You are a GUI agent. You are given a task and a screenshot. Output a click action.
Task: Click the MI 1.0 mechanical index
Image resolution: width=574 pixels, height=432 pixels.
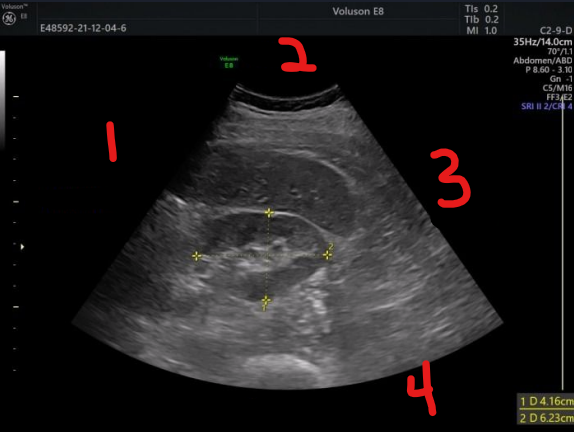[481, 30]
